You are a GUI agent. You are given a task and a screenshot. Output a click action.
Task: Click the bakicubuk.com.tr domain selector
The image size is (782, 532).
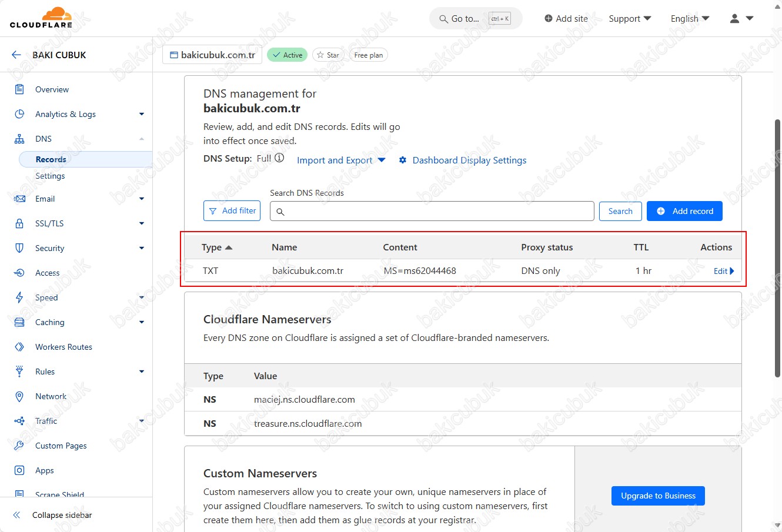(x=212, y=55)
